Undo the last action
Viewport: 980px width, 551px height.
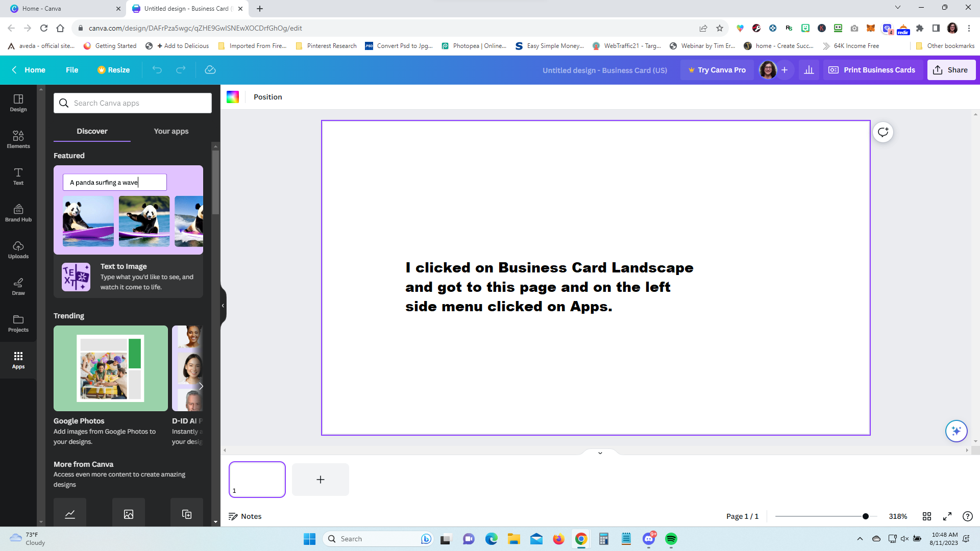157,70
